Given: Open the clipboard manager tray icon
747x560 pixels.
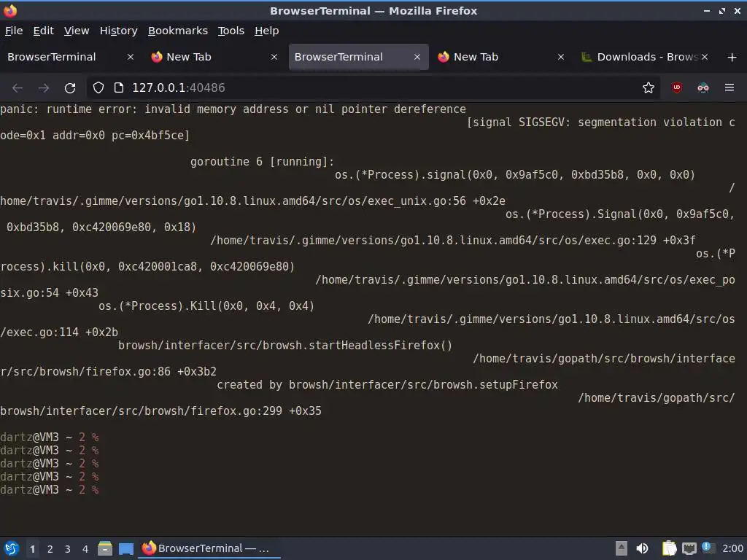Looking at the screenshot, I should [x=669, y=548].
